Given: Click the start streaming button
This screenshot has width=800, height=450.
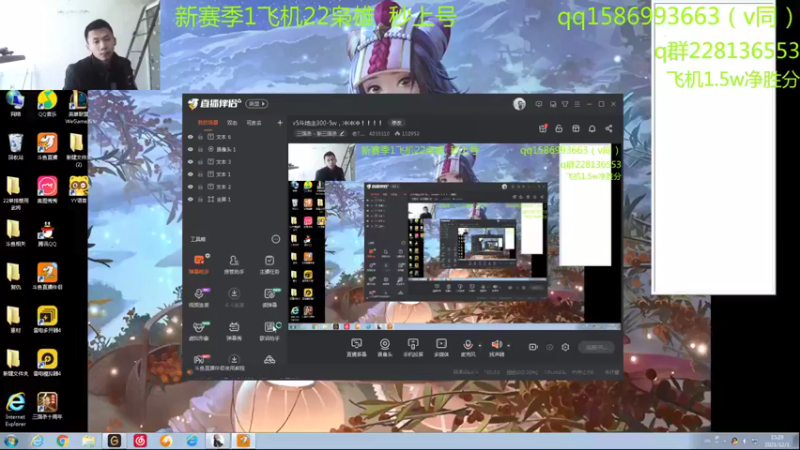Looking at the screenshot, I should (x=596, y=347).
